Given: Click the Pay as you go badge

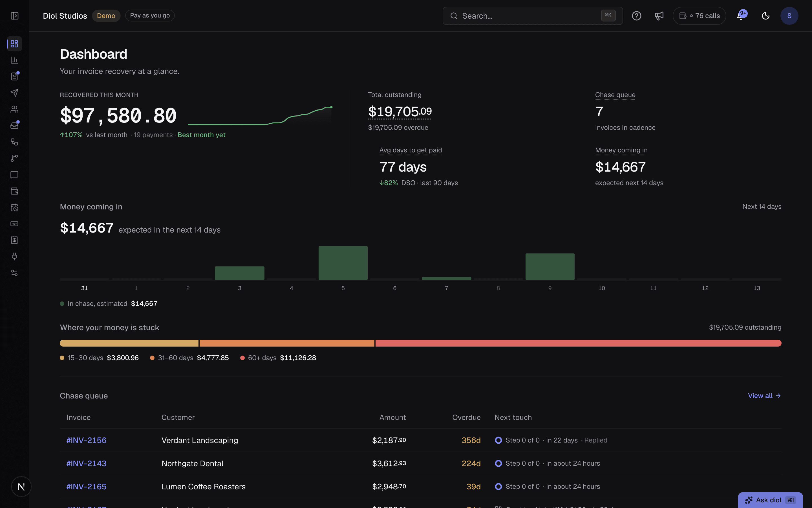Looking at the screenshot, I should tap(150, 16).
